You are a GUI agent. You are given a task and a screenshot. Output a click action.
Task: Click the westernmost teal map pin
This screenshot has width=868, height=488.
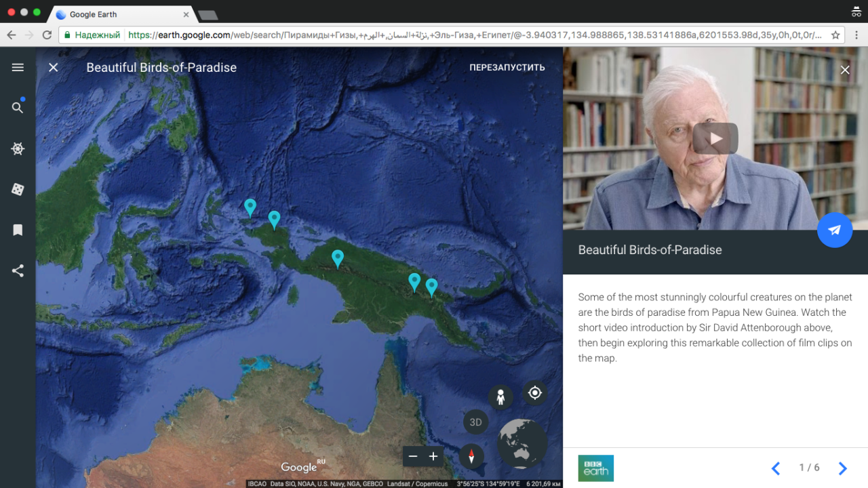[250, 207]
